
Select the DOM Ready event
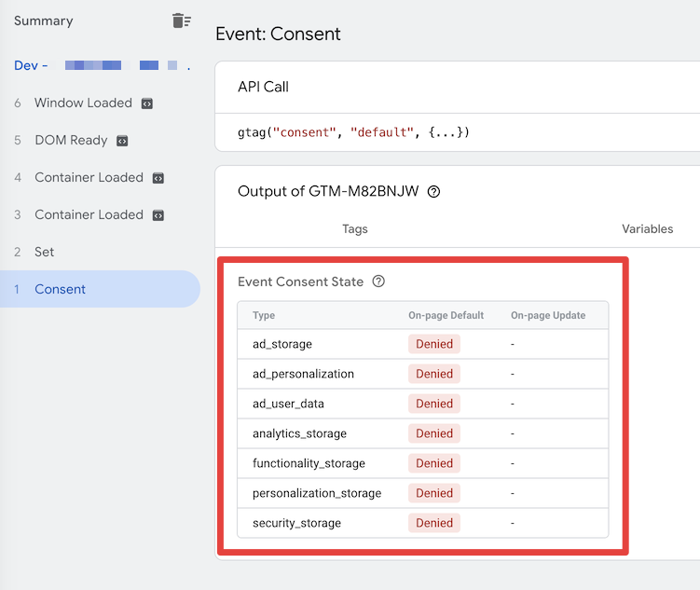point(100,140)
